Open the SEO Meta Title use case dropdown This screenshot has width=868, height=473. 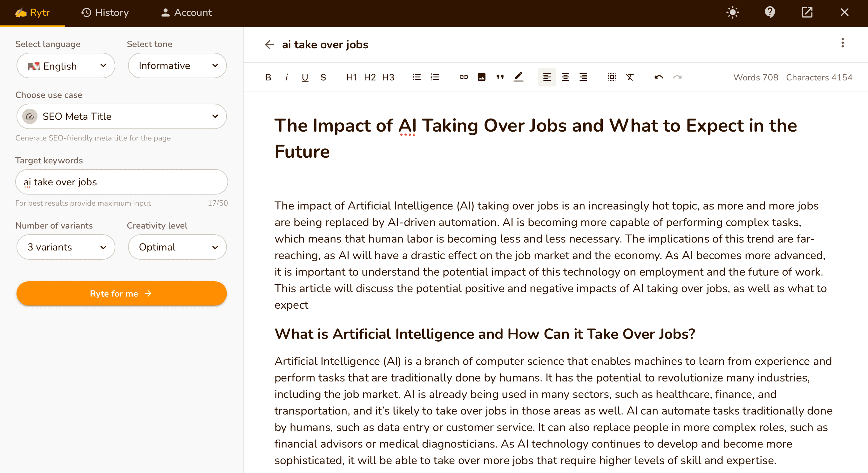pos(121,116)
